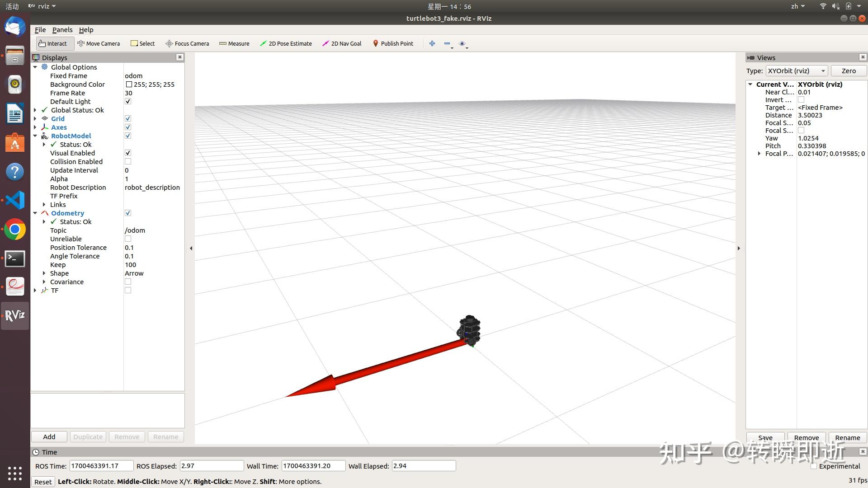This screenshot has width=868, height=488.
Task: Collapse the Odometry display tree
Action: coord(35,213)
